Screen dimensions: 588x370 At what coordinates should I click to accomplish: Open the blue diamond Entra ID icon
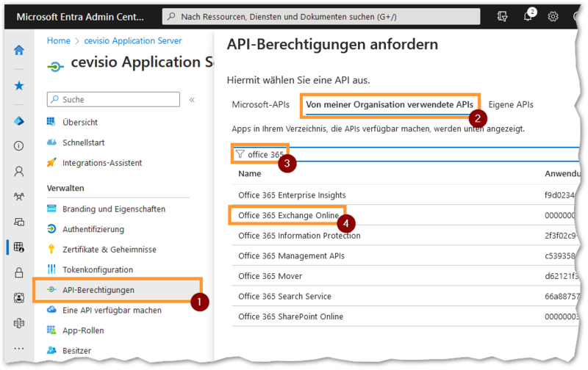point(19,121)
